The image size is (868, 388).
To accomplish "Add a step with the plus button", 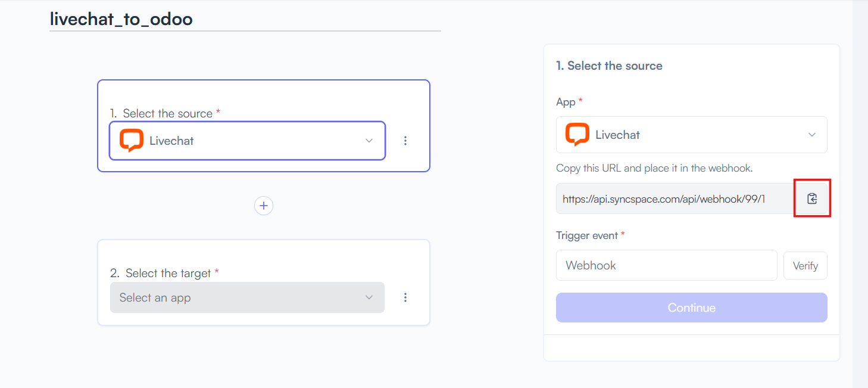I will point(264,206).
